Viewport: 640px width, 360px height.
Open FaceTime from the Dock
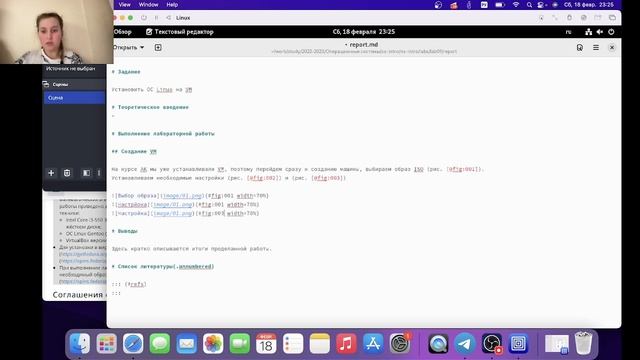[240, 343]
